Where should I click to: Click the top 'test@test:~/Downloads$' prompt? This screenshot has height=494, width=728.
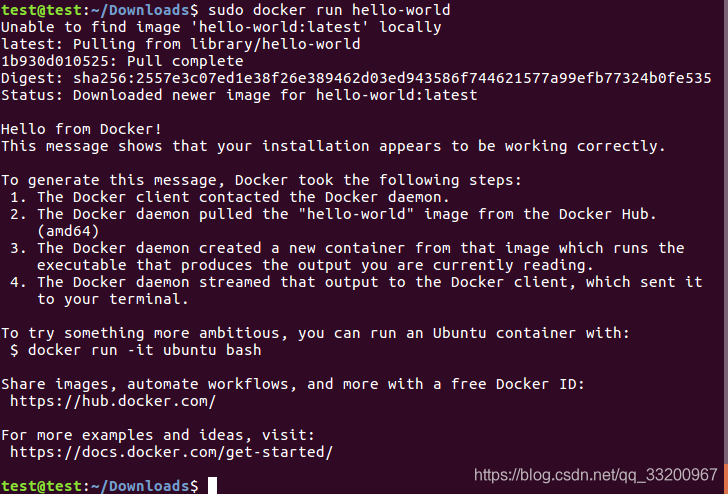click(95, 10)
